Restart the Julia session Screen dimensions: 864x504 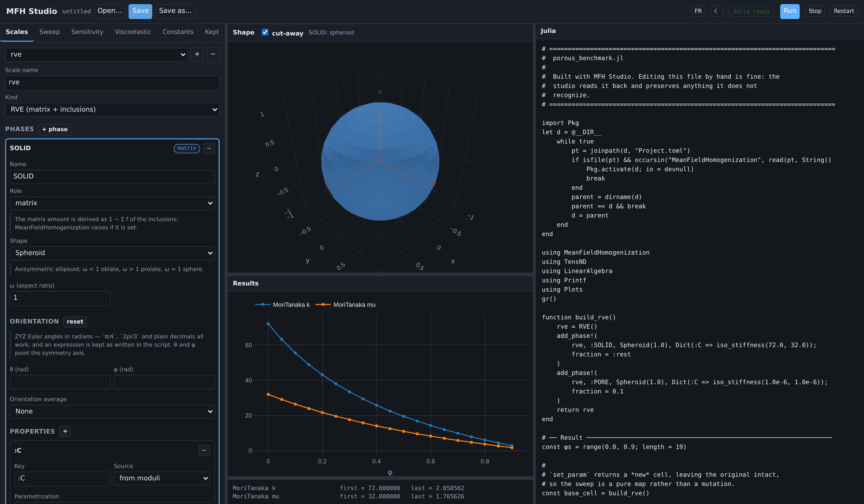point(843,11)
